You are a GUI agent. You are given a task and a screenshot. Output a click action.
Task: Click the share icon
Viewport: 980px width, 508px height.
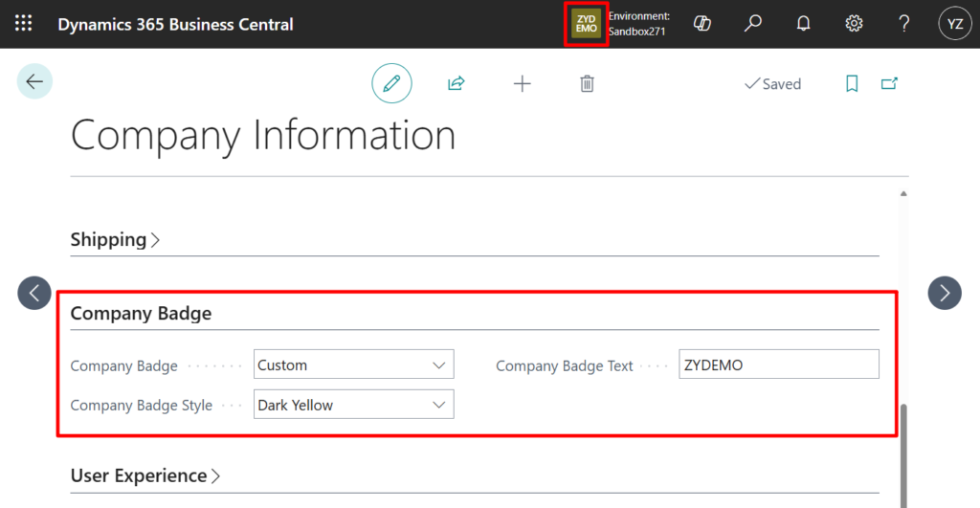click(457, 84)
